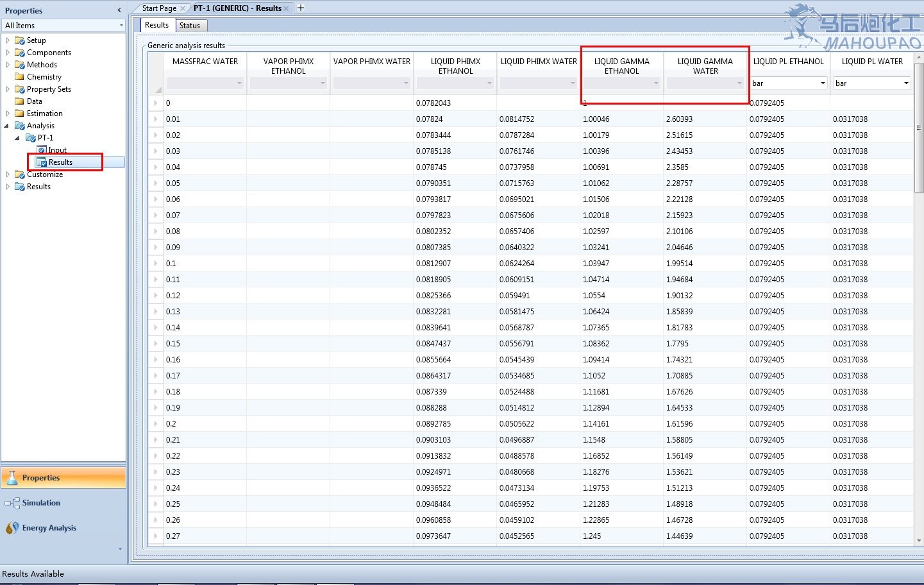Click the Estimation folder icon
The image size is (924, 585).
(x=19, y=114)
